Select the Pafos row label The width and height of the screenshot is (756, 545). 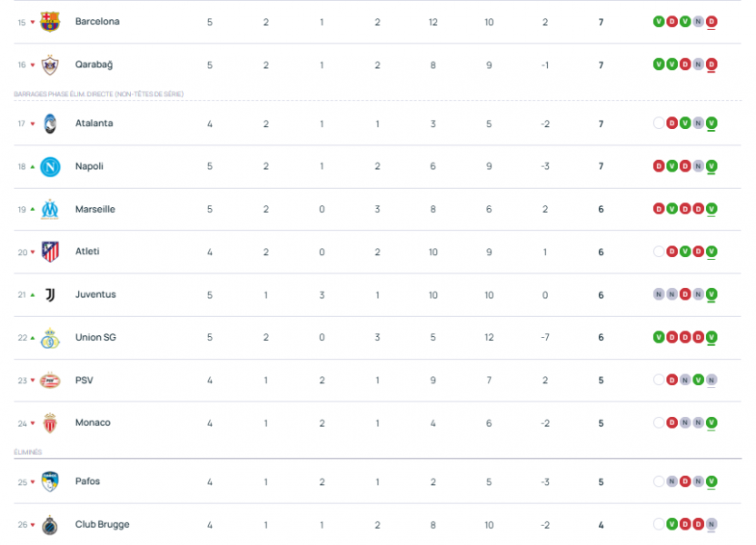pyautogui.click(x=87, y=481)
